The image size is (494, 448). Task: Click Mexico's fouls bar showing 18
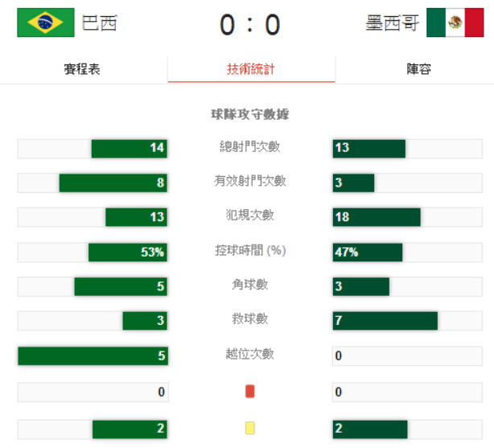377,217
